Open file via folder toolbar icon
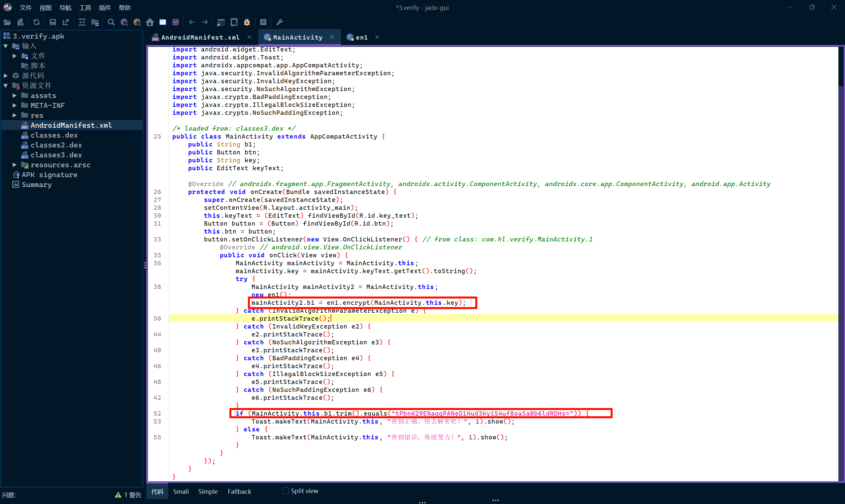The image size is (845, 504). pyautogui.click(x=7, y=22)
